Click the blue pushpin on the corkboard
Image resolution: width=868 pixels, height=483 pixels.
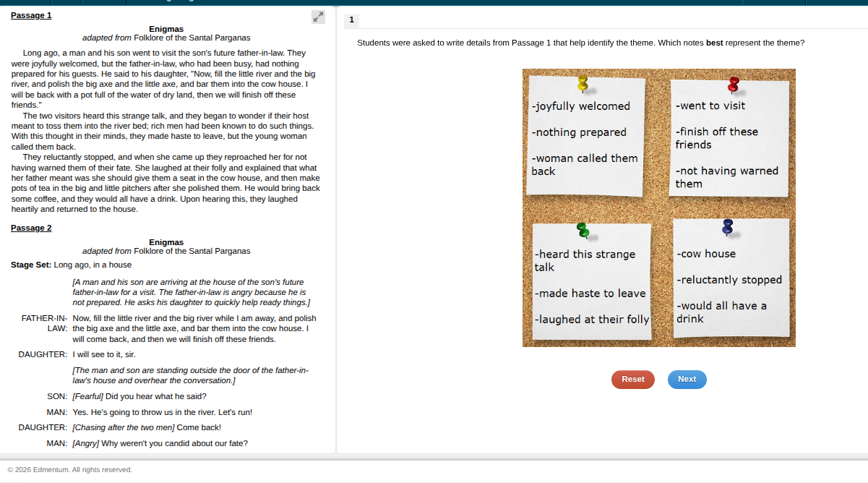[728, 227]
